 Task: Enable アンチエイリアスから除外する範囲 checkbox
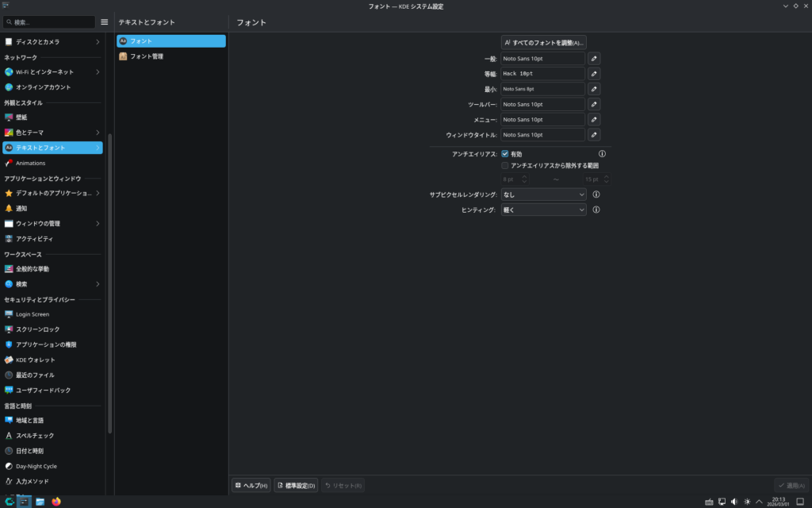(505, 166)
